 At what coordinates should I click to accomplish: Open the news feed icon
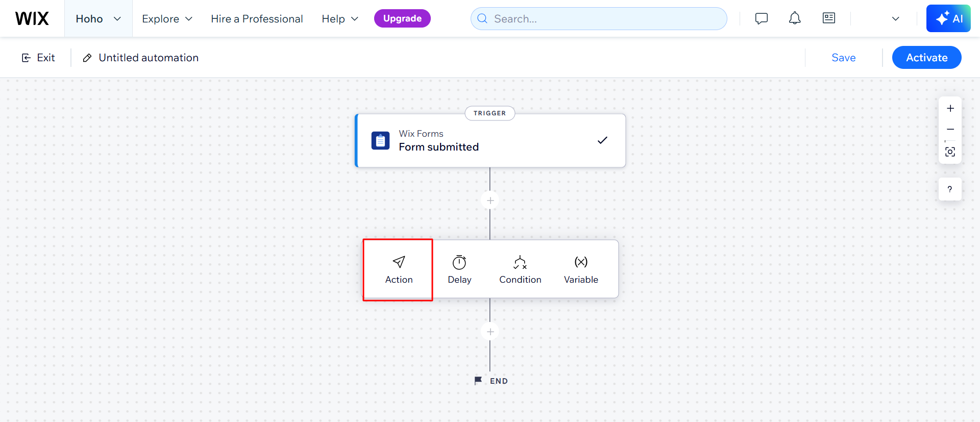[829, 18]
